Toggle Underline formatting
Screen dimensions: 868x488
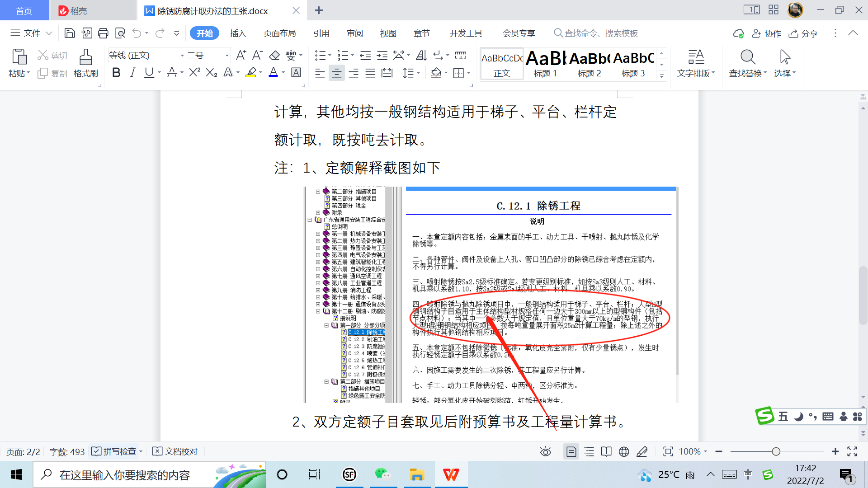click(x=149, y=72)
